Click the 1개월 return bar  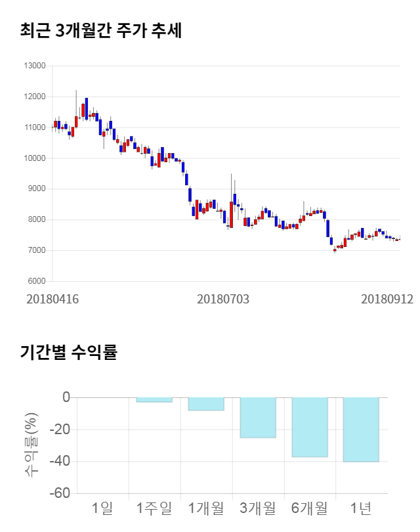click(x=206, y=404)
